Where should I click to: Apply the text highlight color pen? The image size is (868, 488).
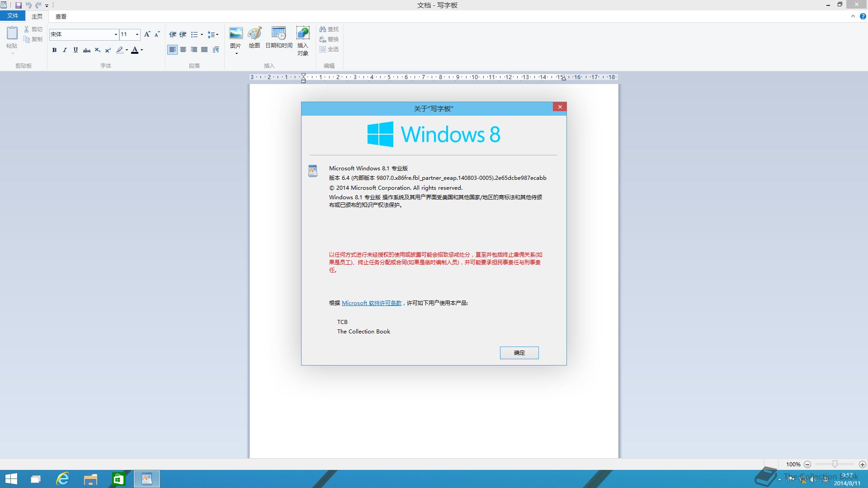point(119,50)
